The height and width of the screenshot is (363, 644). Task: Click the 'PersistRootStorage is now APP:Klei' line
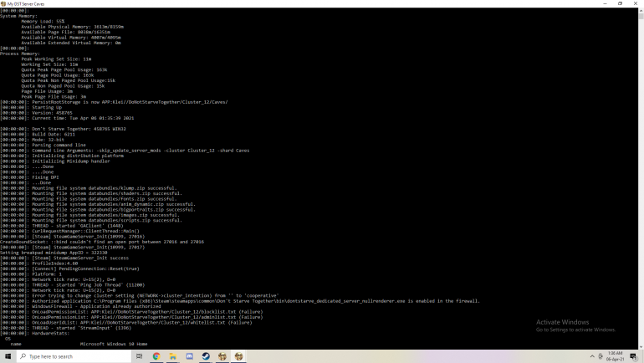pos(114,102)
